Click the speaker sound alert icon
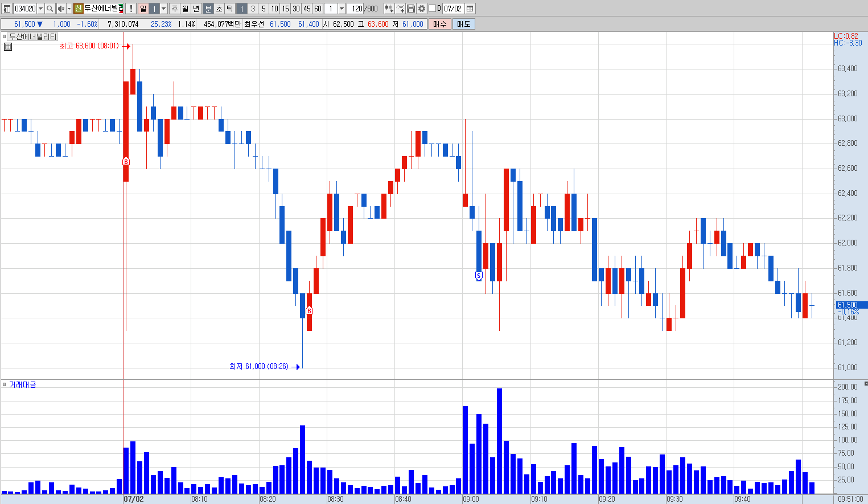The image size is (868, 504). pos(61,9)
